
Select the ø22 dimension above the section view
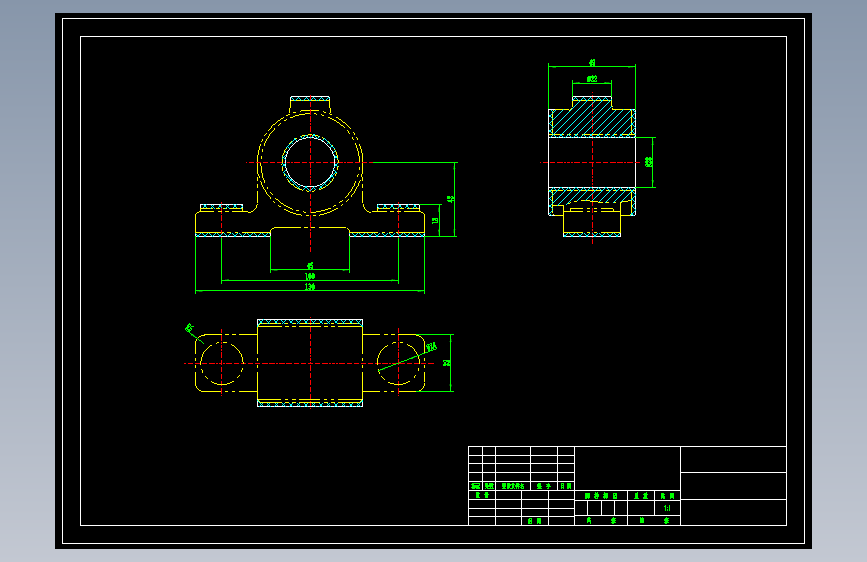coord(592,79)
